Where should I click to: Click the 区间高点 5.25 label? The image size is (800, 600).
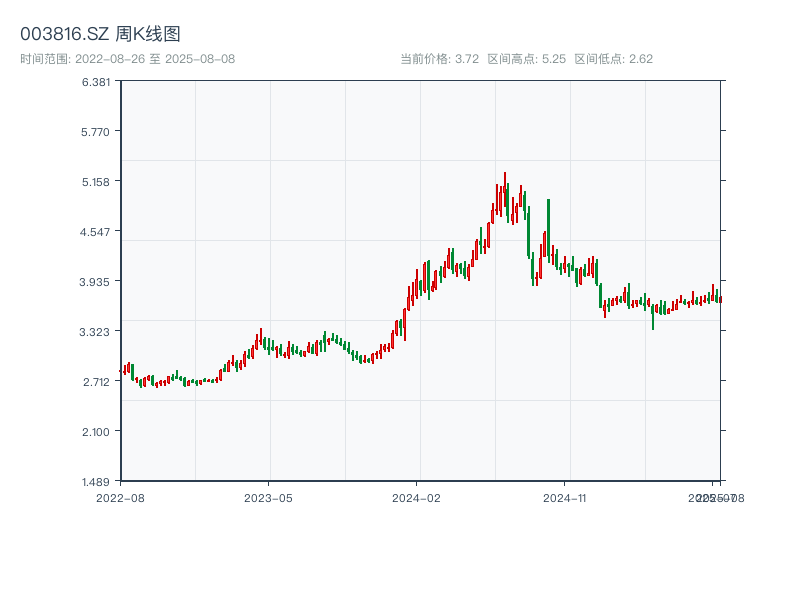[x=527, y=59]
